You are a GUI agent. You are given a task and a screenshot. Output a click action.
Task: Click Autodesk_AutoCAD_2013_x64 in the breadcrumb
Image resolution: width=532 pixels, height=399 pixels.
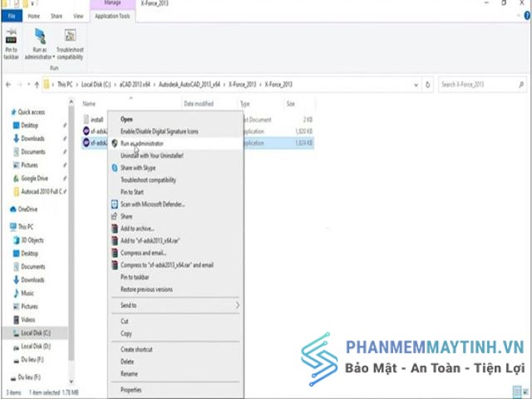coord(190,85)
